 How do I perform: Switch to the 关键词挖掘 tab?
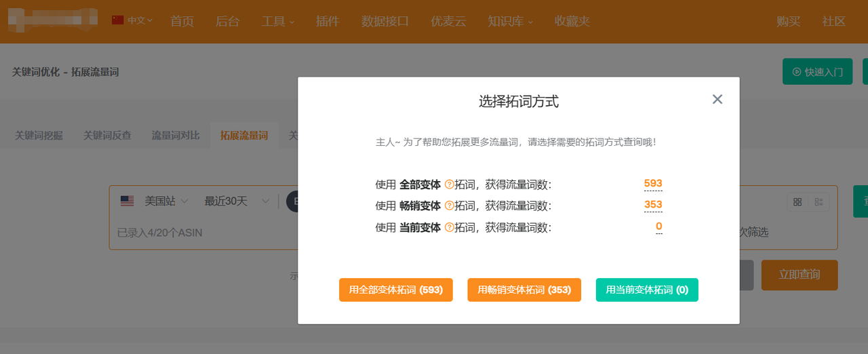tap(39, 136)
